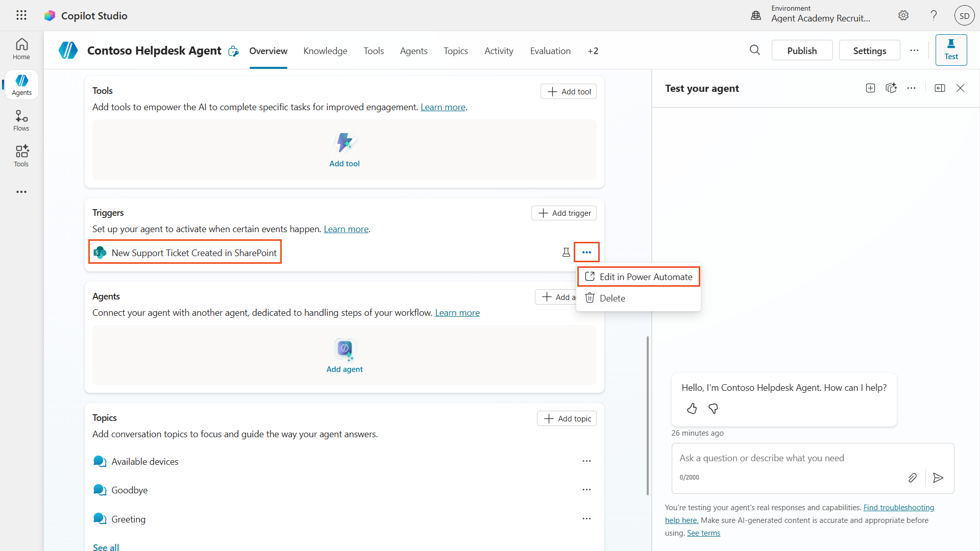Give a thumbs up to the agent greeting
980x551 pixels.
(692, 408)
